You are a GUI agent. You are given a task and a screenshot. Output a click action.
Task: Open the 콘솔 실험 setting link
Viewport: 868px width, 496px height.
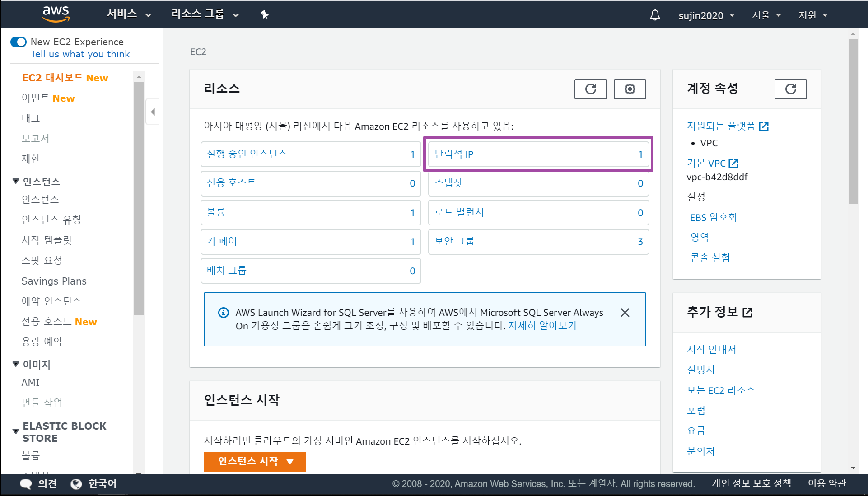point(710,257)
